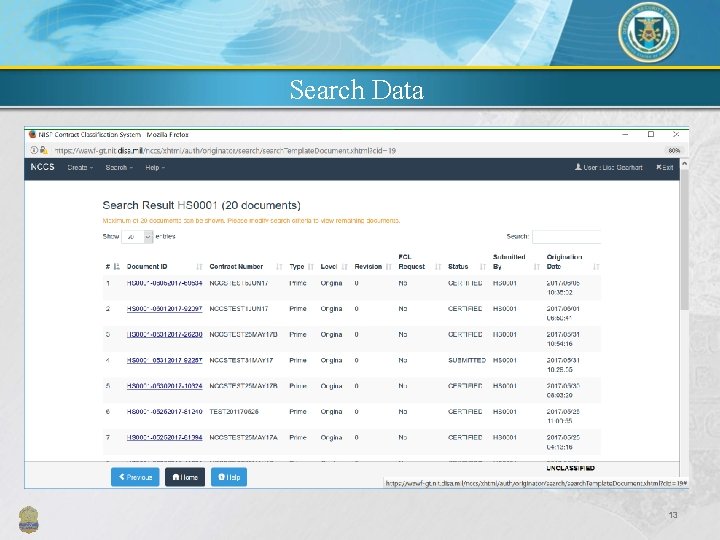Sort by Type column icon
720x540 pixels.
tap(311, 267)
